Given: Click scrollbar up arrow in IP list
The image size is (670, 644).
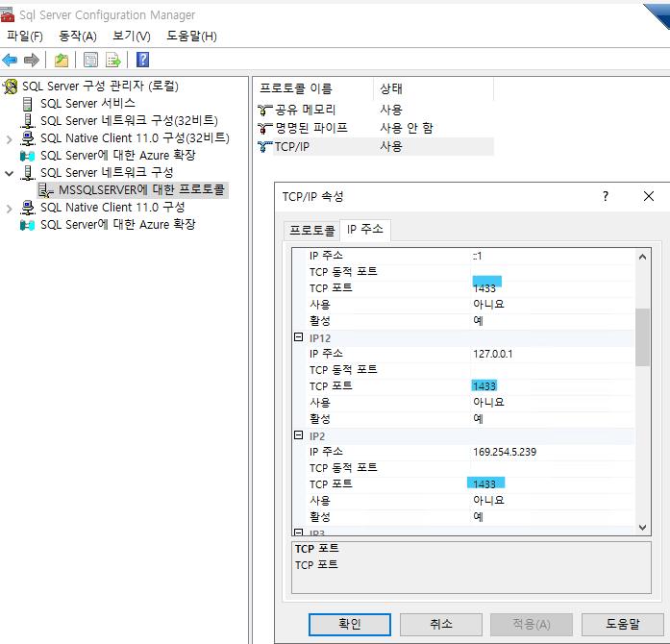Looking at the screenshot, I should click(642, 257).
